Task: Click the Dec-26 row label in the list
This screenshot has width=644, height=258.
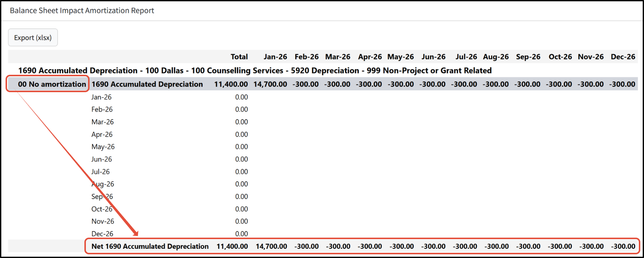Action: pyautogui.click(x=102, y=234)
